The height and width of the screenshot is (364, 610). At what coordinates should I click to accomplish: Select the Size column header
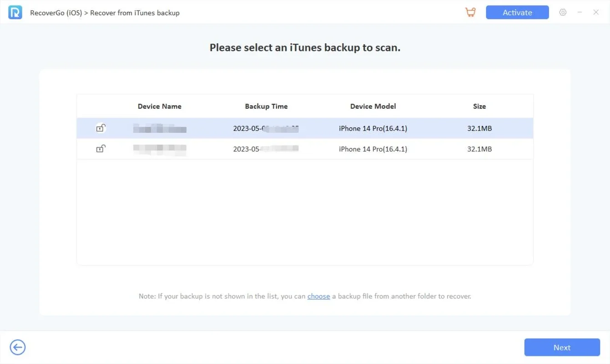479,106
